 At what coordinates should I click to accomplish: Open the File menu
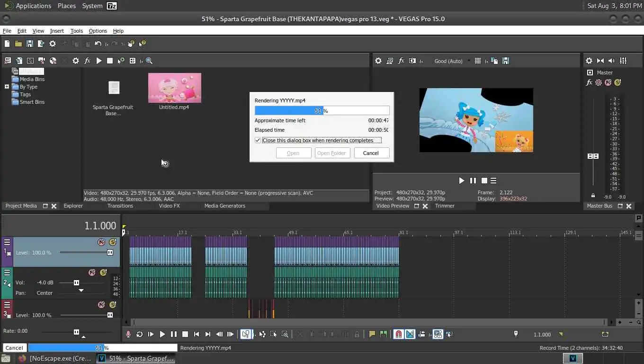point(7,31)
